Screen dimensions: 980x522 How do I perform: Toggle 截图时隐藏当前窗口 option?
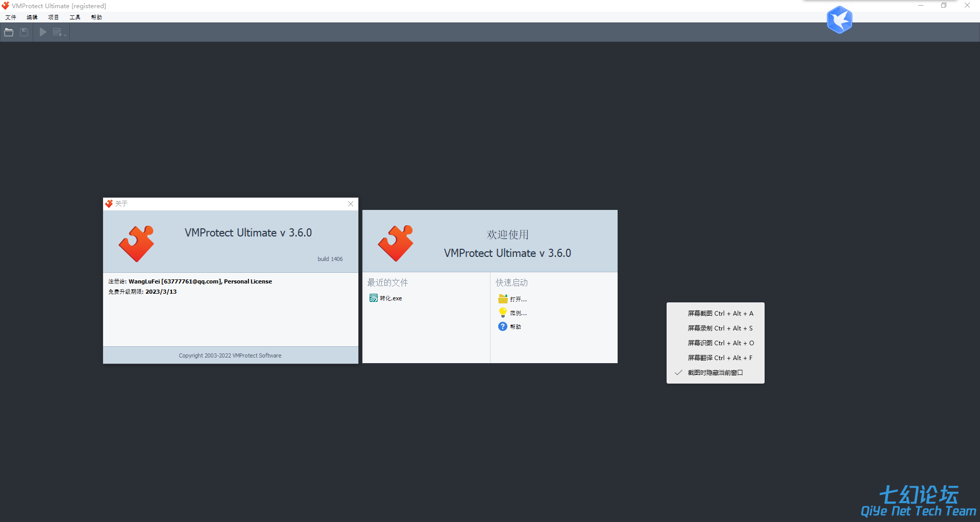click(716, 373)
